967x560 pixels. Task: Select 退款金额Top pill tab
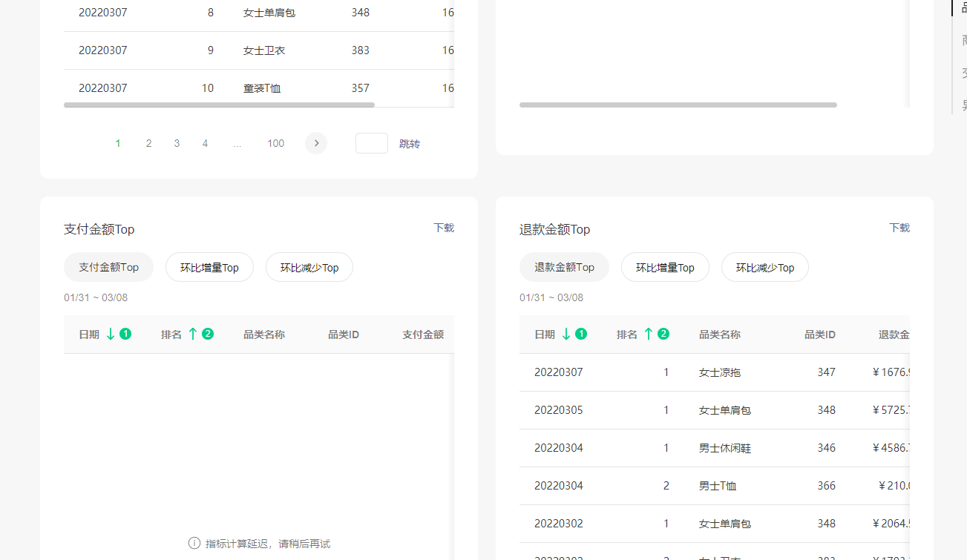(x=564, y=267)
